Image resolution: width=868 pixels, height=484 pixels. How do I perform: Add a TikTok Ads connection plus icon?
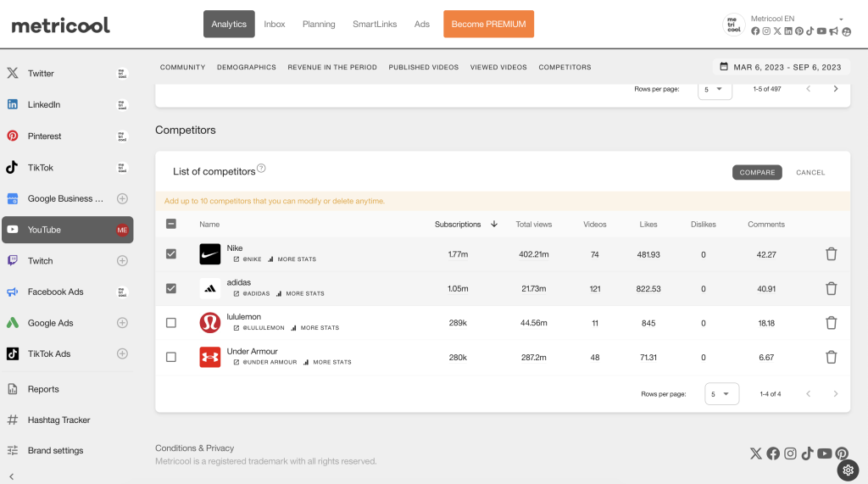click(122, 353)
